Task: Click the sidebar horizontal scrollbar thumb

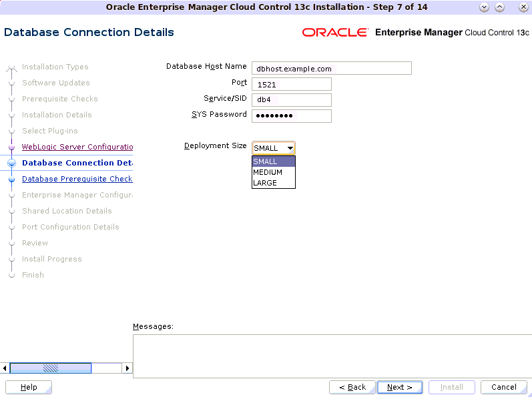Action: pyautogui.click(x=51, y=368)
